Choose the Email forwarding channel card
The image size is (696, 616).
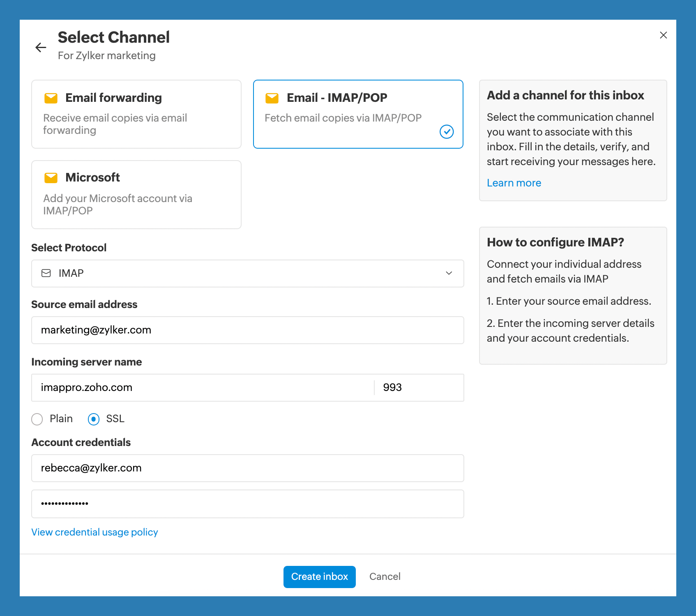(136, 114)
